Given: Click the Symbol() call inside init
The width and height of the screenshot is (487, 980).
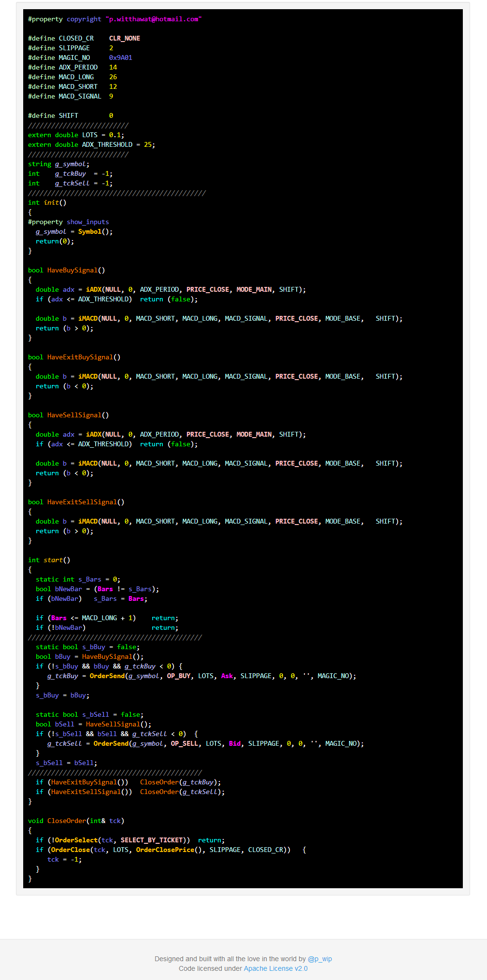Looking at the screenshot, I should pyautogui.click(x=95, y=232).
